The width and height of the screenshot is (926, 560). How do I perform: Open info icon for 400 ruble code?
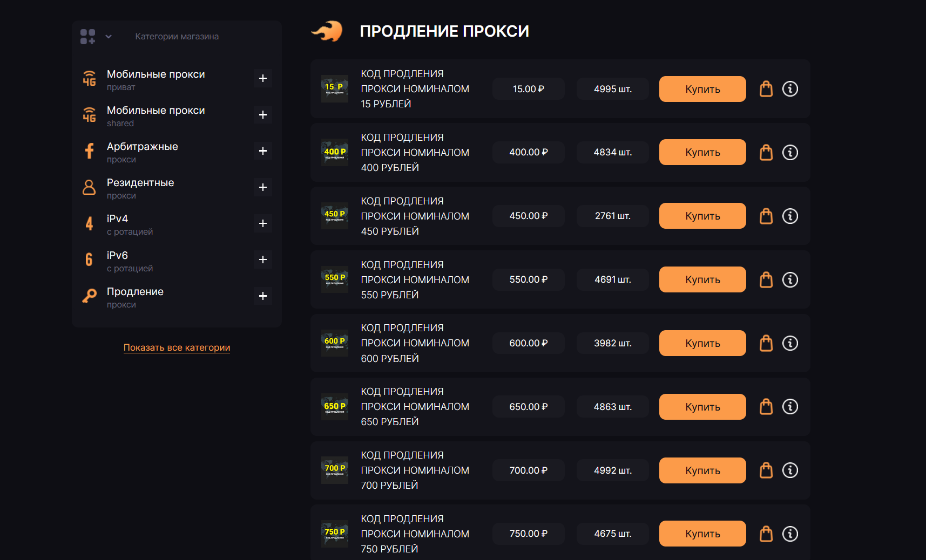790,153
